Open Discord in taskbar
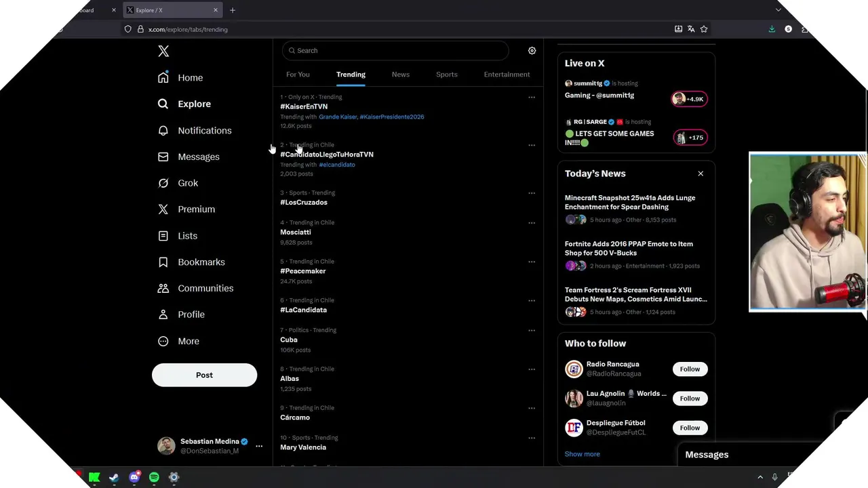Viewport: 868px width, 488px height. [134, 477]
